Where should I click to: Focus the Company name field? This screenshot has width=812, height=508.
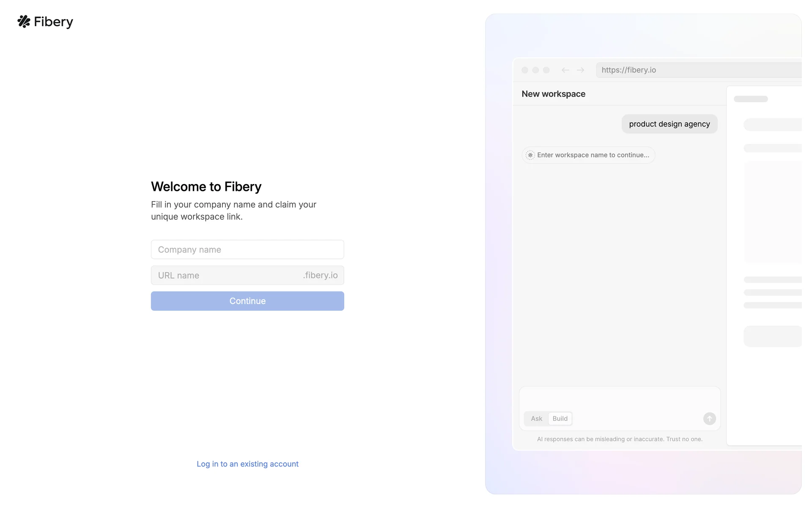point(247,250)
